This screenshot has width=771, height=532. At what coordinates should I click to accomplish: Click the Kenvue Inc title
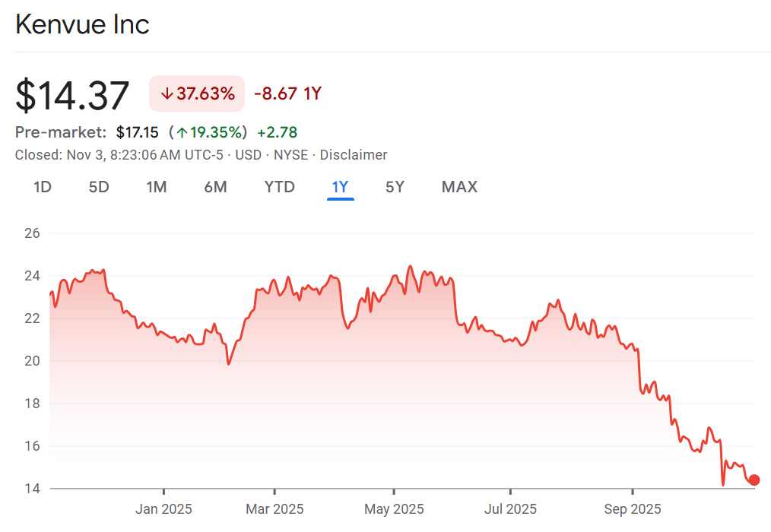coord(82,24)
